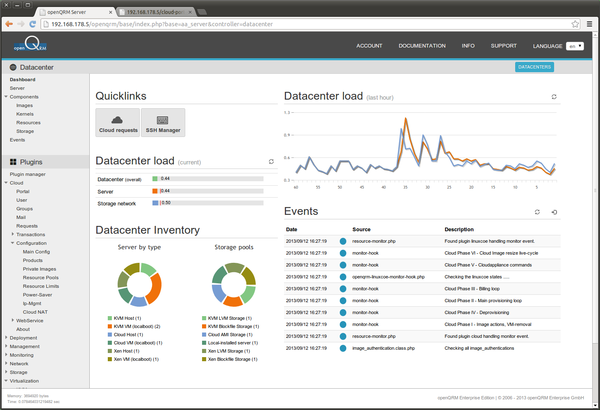Click the openQRM logo
The image size is (600, 410).
[30, 45]
